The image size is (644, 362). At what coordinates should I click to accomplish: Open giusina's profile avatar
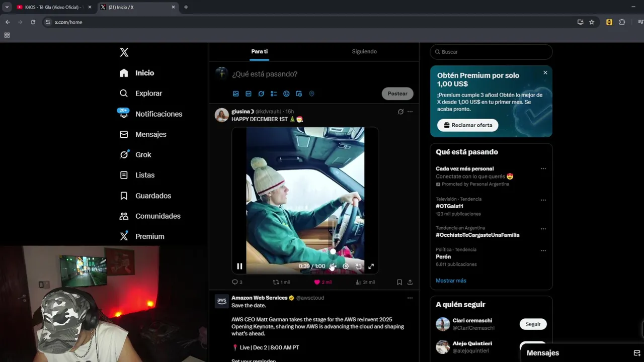point(222,115)
